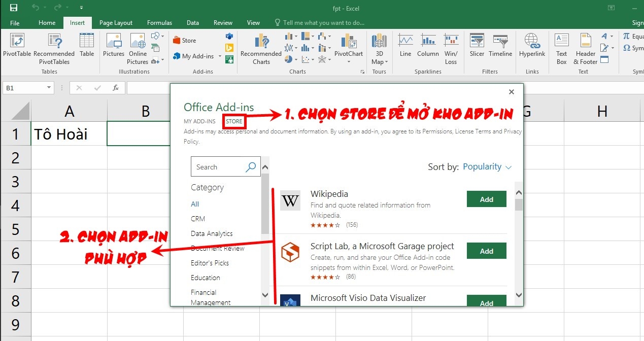Click the Object icon below Signature Line
The height and width of the screenshot is (341, 644).
point(604,59)
